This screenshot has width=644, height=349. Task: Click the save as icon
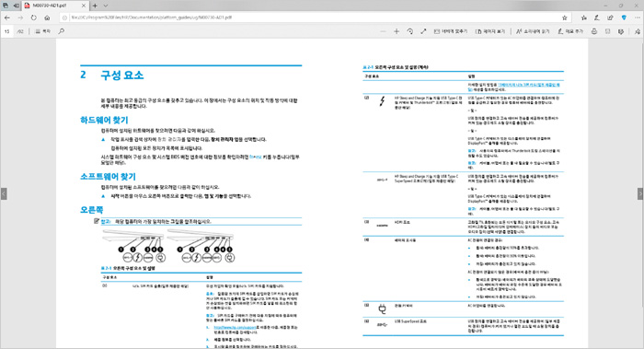(x=621, y=31)
